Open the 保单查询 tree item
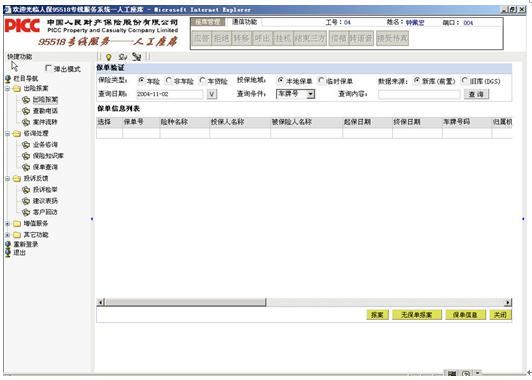Viewport: 532px width, 380px height. pyautogui.click(x=45, y=167)
